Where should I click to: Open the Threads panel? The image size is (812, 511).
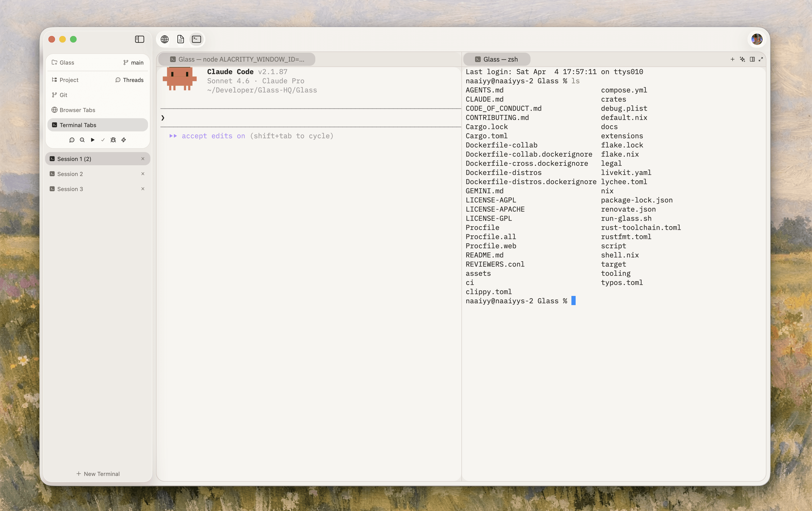[x=129, y=80]
